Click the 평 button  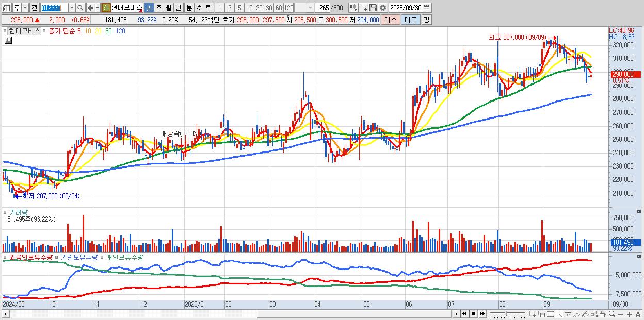click(x=426, y=20)
